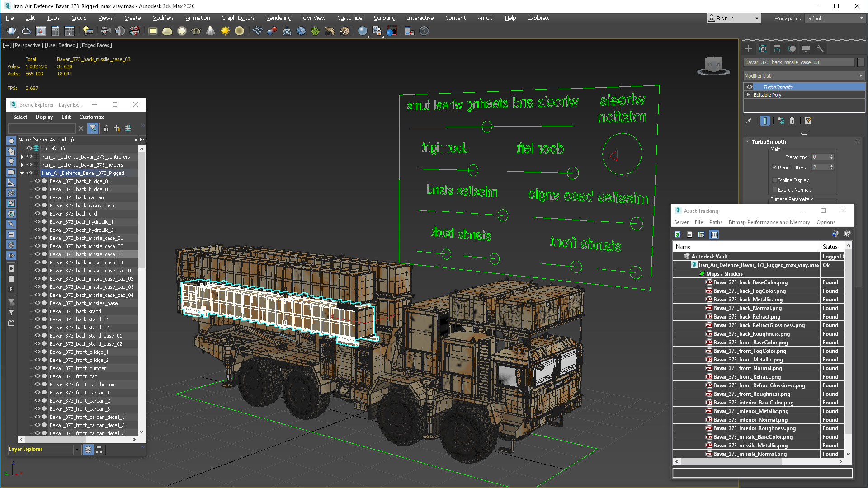The width and height of the screenshot is (868, 488).
Task: Click Configure Modifier Sets icon
Action: pos(808,121)
